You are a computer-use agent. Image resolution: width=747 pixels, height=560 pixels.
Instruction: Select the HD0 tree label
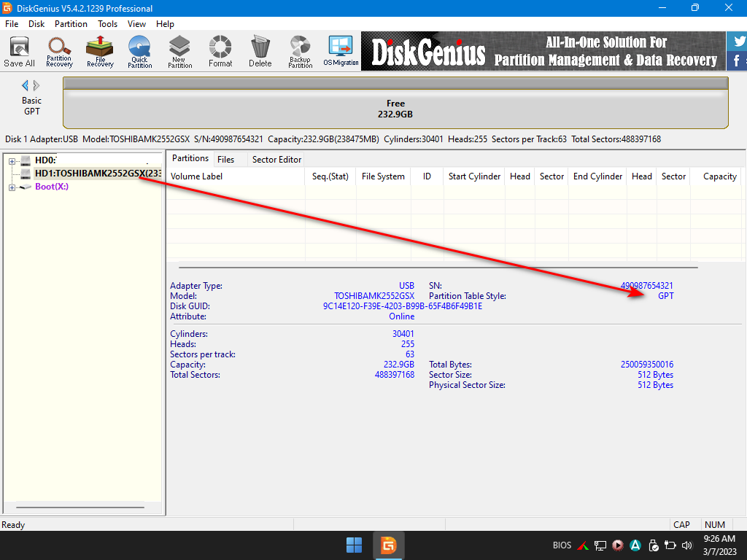(45, 160)
